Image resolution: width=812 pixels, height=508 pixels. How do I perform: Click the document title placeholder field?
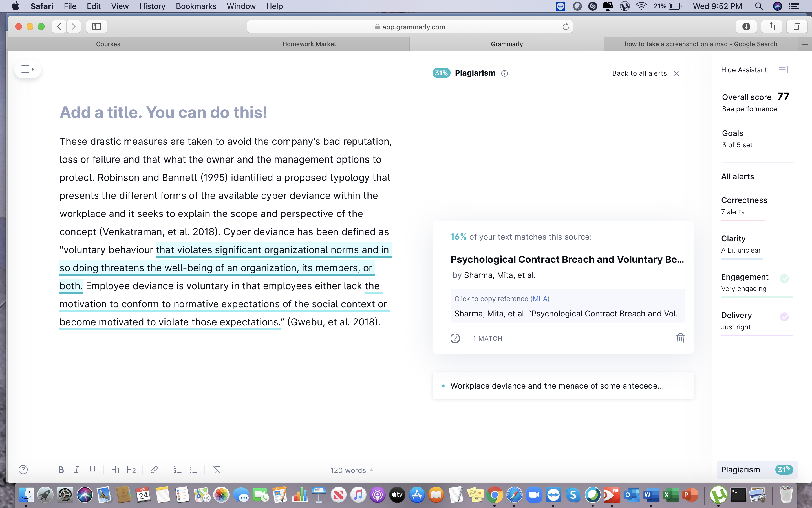[x=164, y=112]
